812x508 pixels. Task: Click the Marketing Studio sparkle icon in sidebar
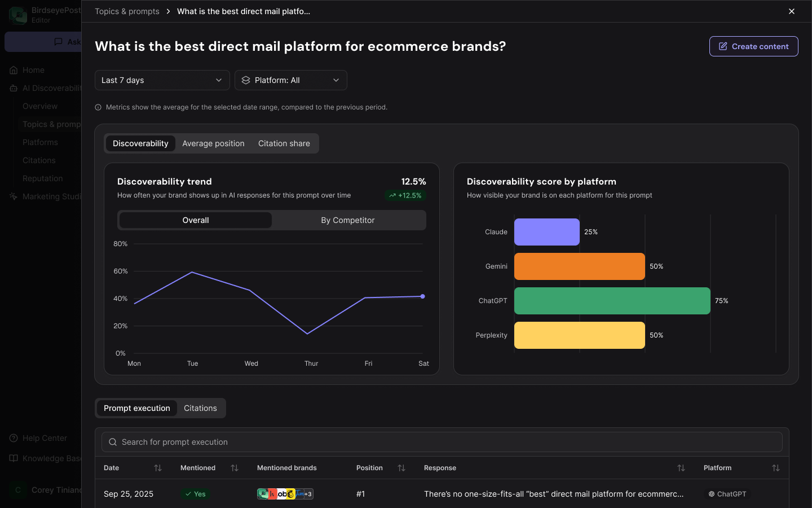click(x=14, y=196)
